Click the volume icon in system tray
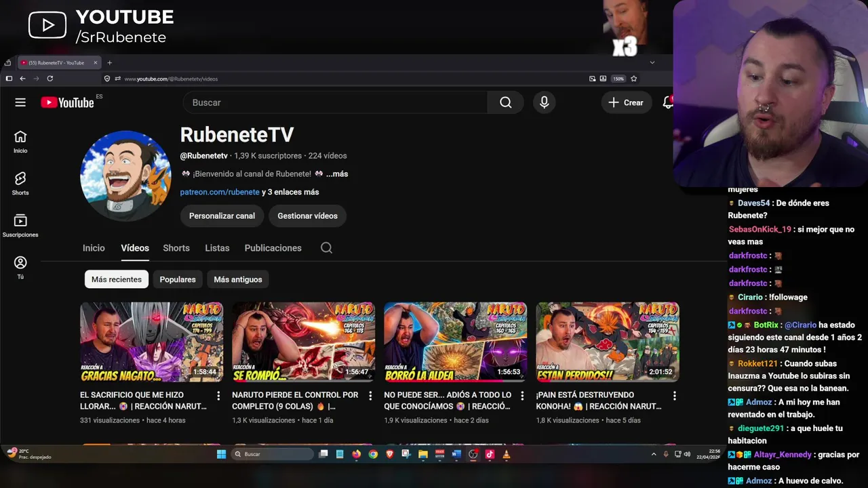Image resolution: width=868 pixels, height=488 pixels. (x=687, y=454)
